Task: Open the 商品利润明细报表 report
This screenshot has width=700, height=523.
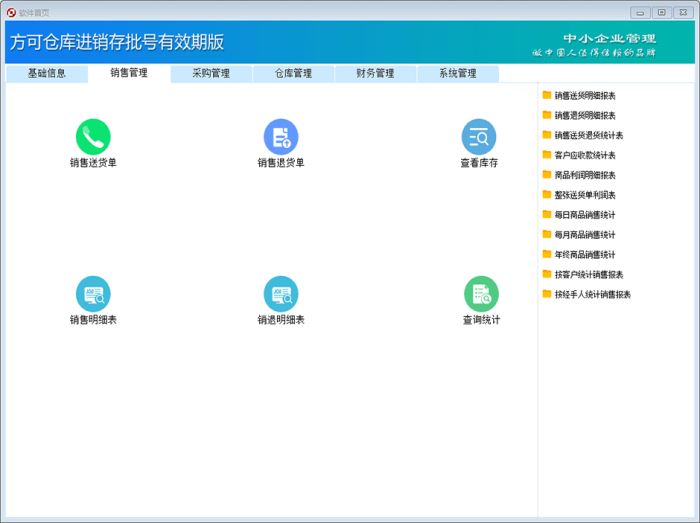Action: (579, 175)
